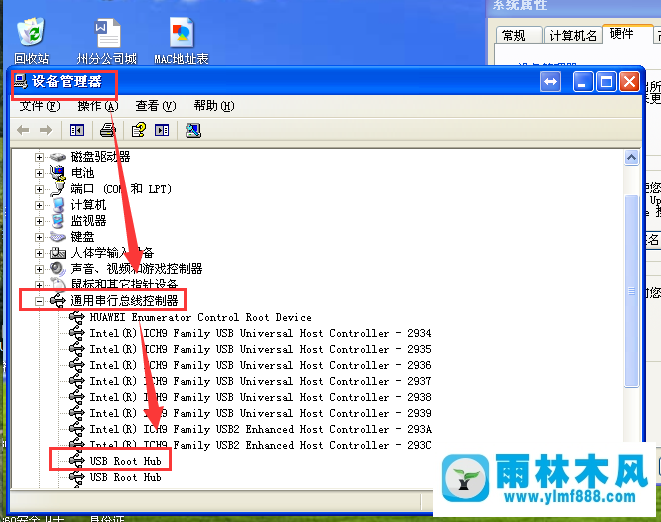Click the Print toolbar icon

point(108,130)
